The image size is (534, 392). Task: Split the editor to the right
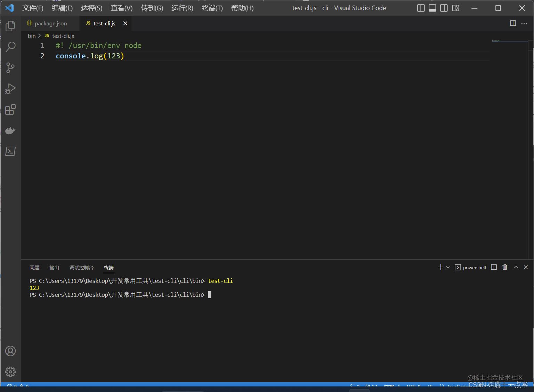click(x=513, y=23)
